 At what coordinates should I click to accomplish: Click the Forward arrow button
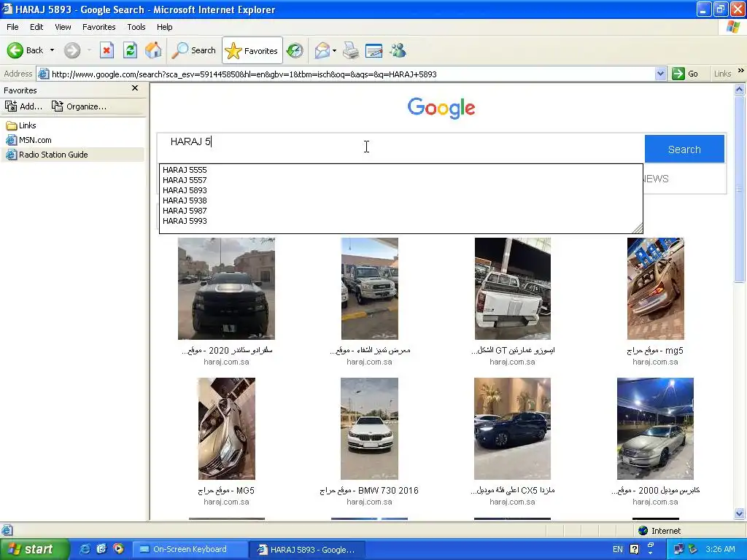coord(72,50)
